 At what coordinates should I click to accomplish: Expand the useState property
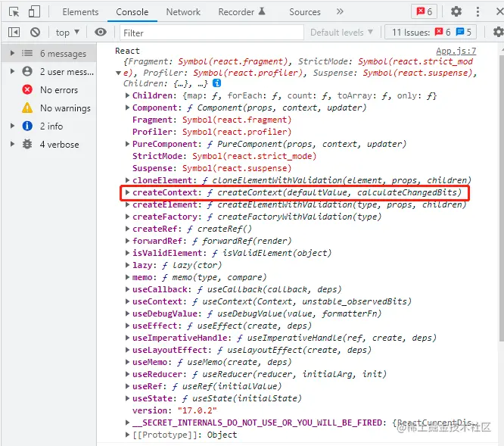[x=127, y=398]
